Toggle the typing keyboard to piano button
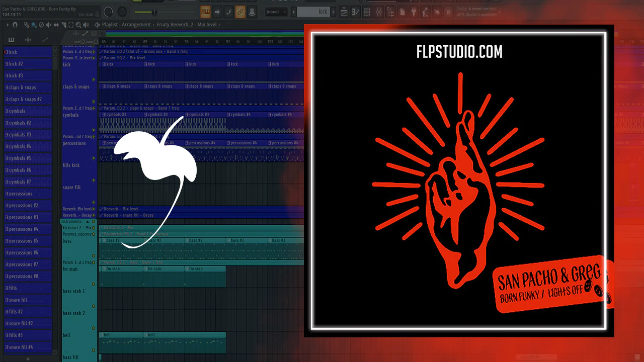Screen dimensions: 644x362 pos(205,12)
